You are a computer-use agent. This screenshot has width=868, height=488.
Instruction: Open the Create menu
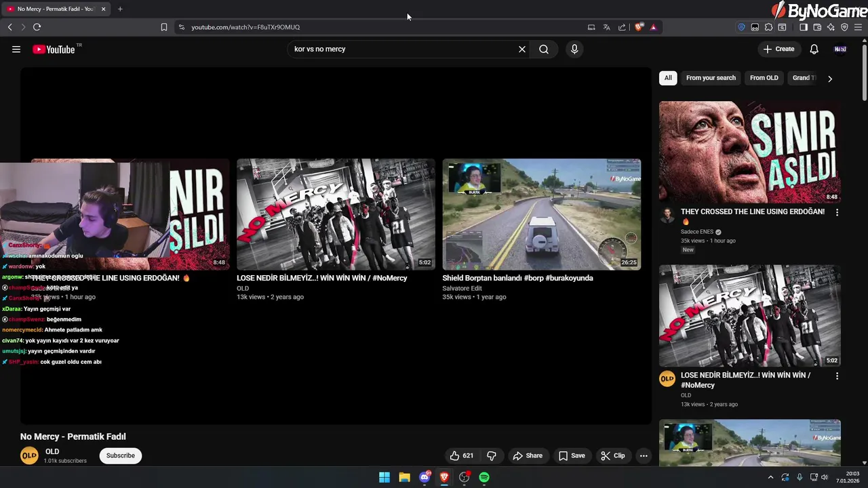(778, 49)
